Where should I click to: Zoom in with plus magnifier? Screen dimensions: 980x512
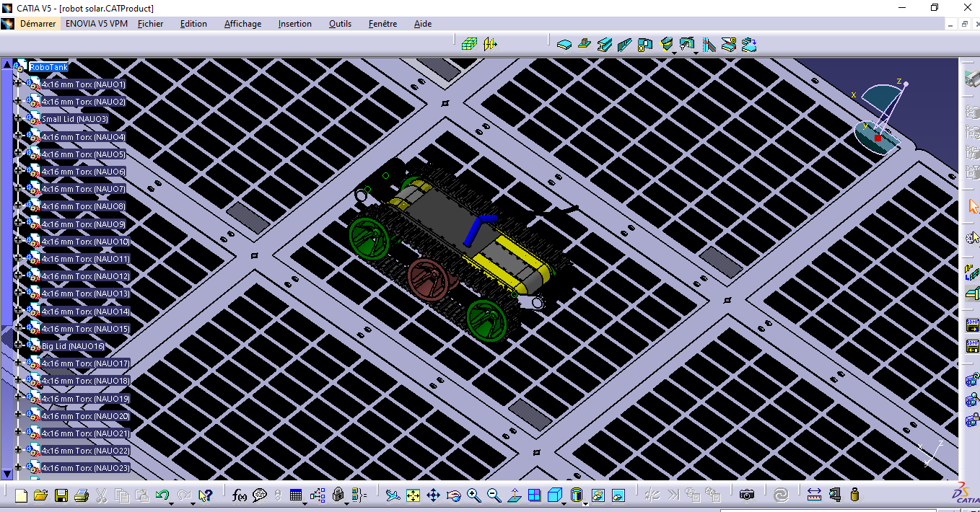pyautogui.click(x=473, y=495)
